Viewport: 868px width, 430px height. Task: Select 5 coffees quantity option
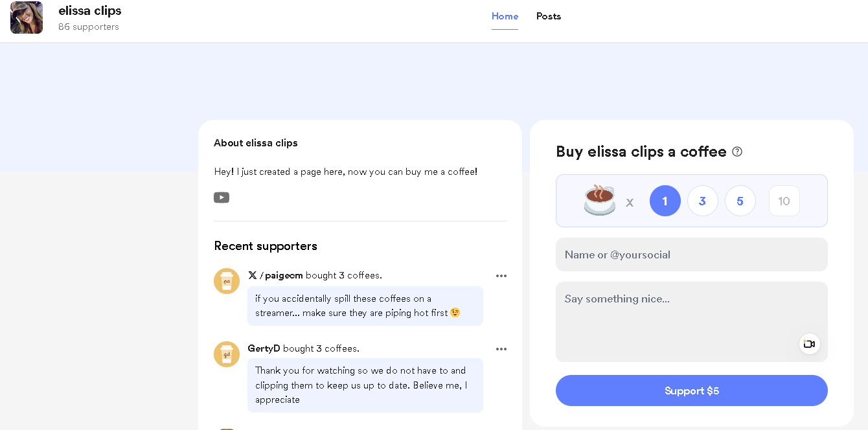click(740, 201)
